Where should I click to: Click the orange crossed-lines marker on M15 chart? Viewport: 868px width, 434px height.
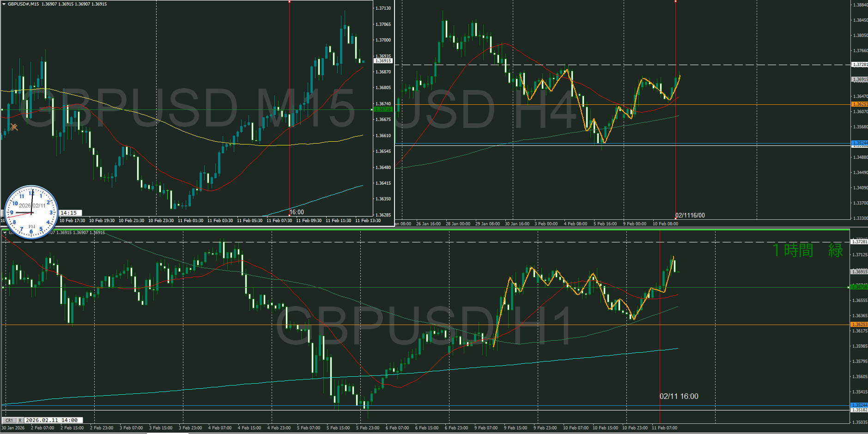[x=14, y=127]
